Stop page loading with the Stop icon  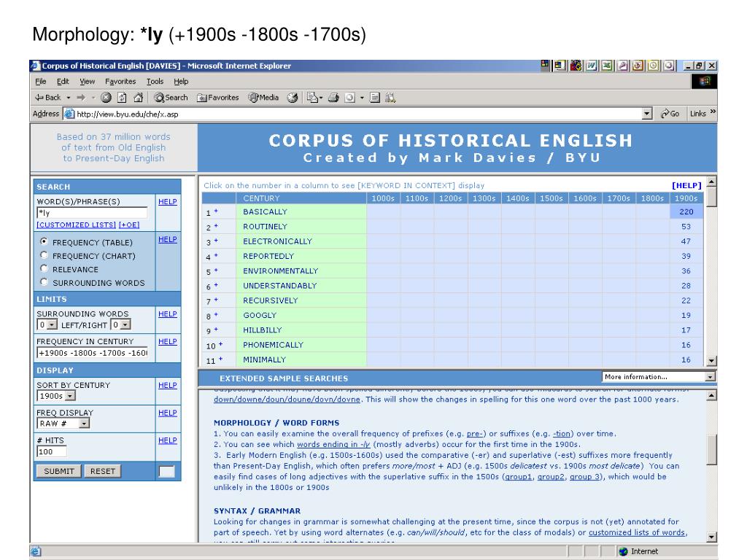pos(106,98)
